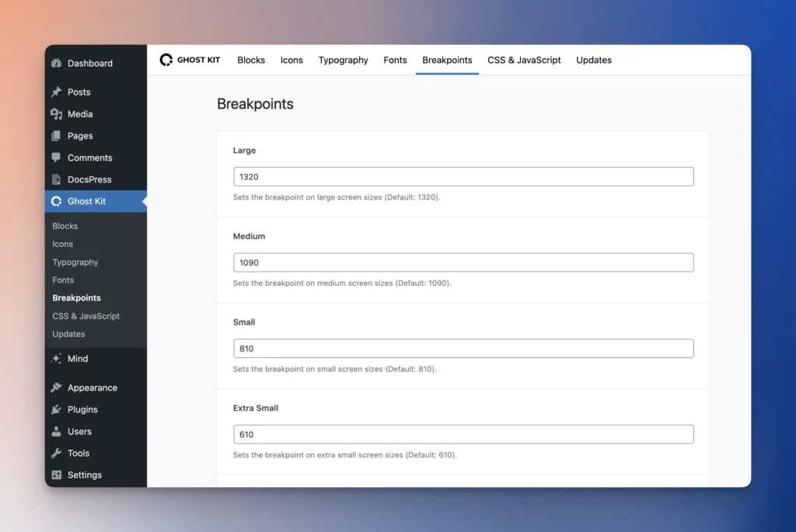The image size is (796, 532).
Task: Open Appearance menu item
Action: pyautogui.click(x=93, y=388)
